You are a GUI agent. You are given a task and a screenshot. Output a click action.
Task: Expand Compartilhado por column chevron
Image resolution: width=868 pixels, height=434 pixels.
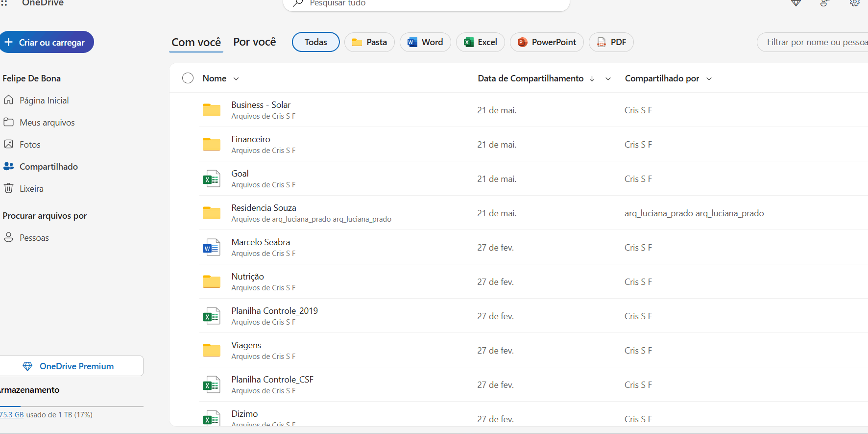[709, 79]
